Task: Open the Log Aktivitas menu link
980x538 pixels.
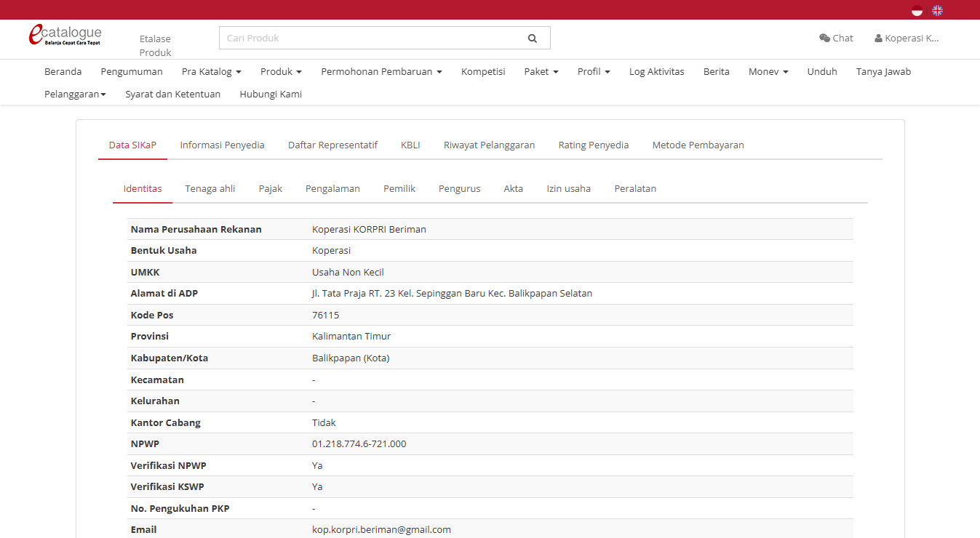Action: coord(656,71)
